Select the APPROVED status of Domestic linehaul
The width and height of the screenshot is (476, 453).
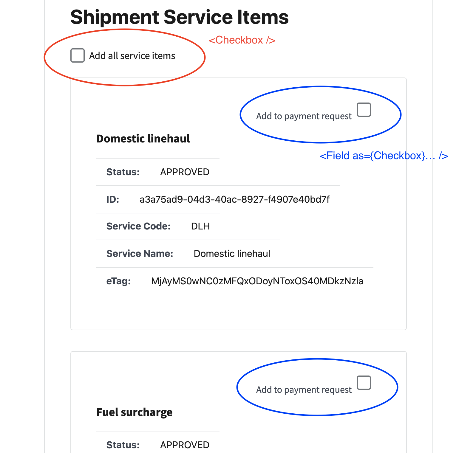185,172
